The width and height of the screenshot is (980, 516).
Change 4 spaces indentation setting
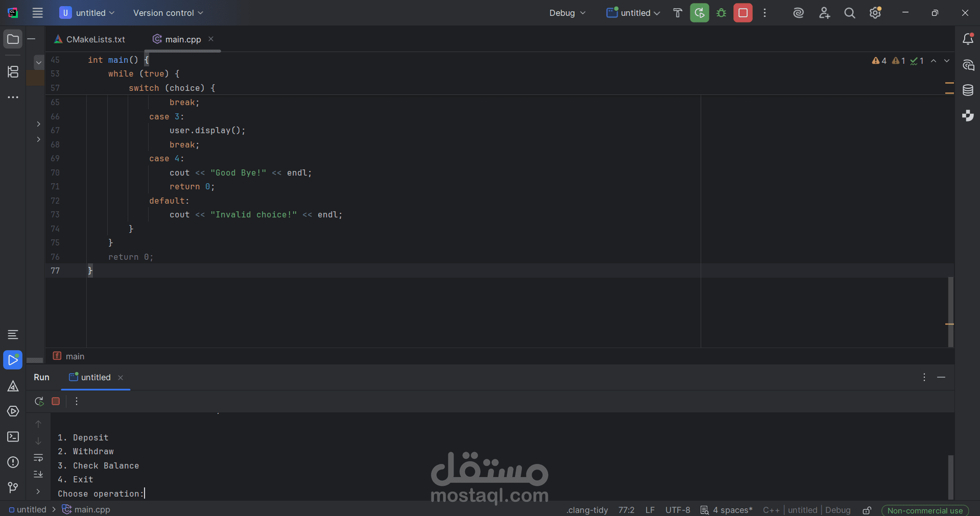tap(727, 510)
